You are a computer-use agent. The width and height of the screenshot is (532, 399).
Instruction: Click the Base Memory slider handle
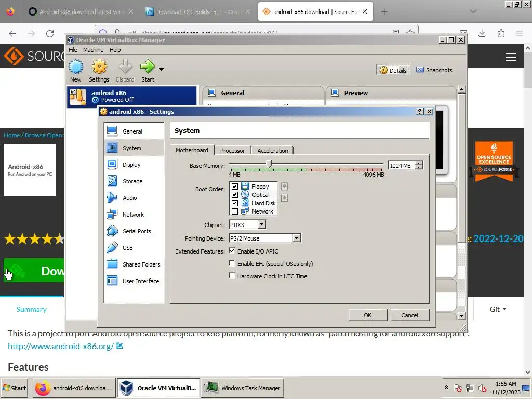[x=269, y=164]
